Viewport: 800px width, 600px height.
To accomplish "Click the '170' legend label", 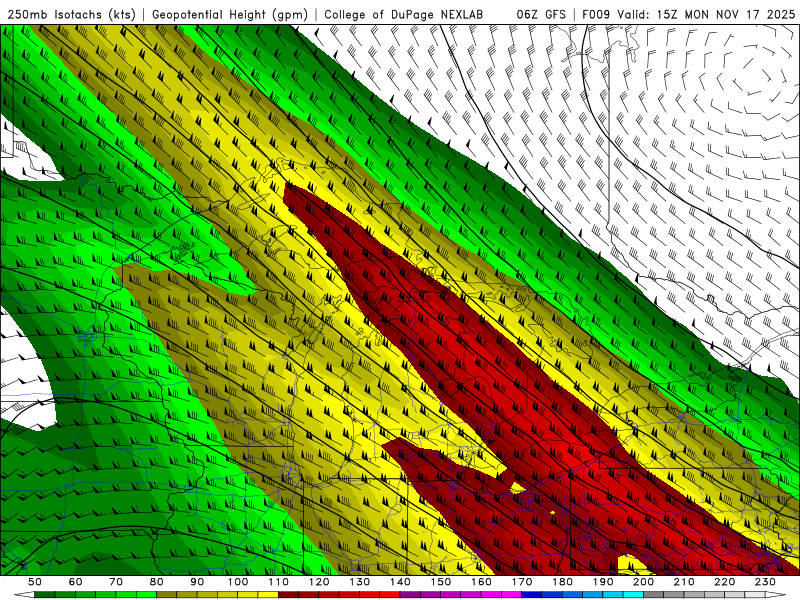I will [522, 582].
